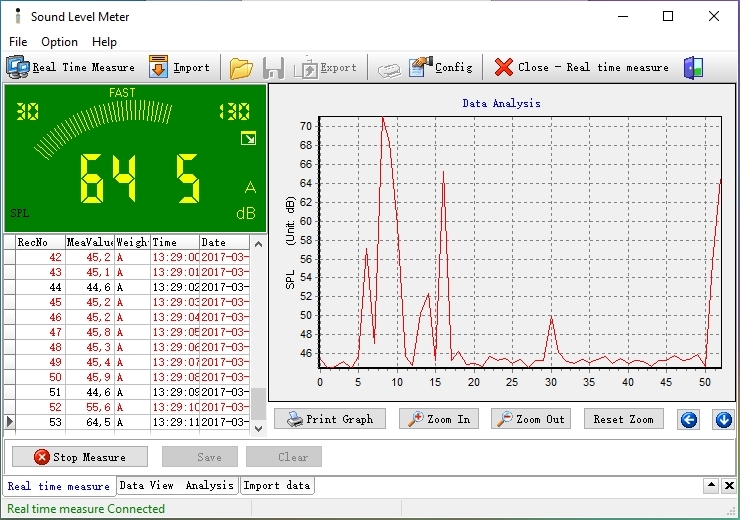
Task: Click the blue exit door icon
Action: [x=693, y=67]
